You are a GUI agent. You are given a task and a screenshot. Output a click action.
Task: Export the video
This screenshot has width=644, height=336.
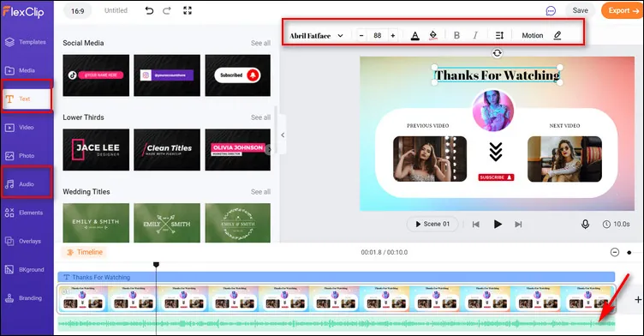623,10
